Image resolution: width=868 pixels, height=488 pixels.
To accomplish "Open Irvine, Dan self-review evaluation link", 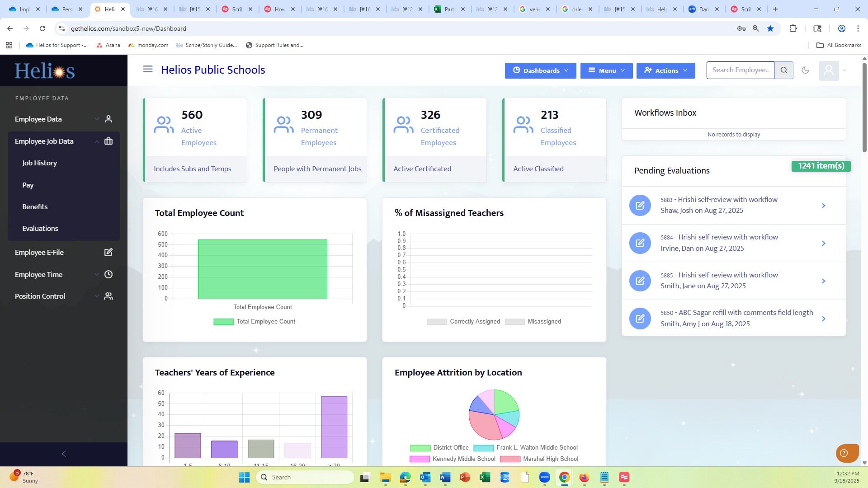I will coord(727,237).
